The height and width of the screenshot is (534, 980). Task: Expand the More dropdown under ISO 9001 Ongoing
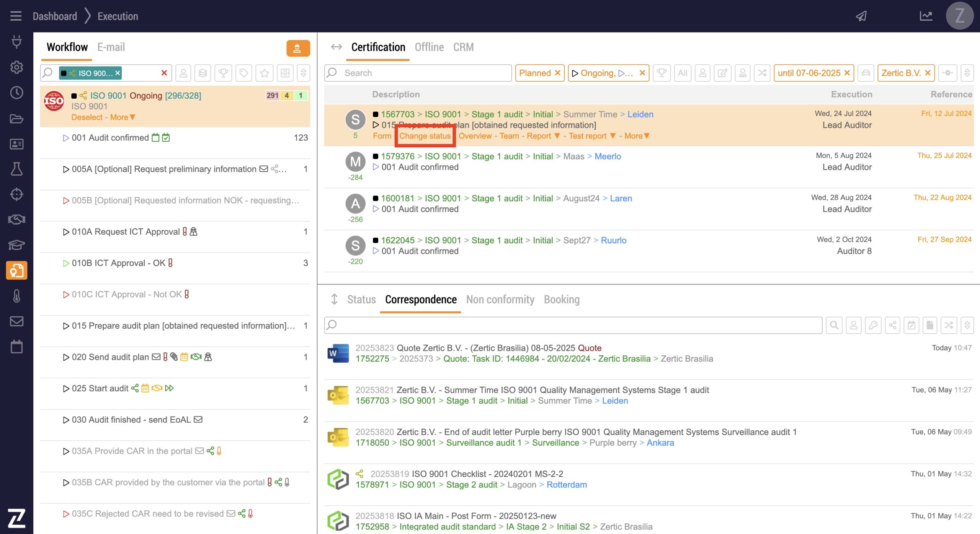[x=122, y=117]
